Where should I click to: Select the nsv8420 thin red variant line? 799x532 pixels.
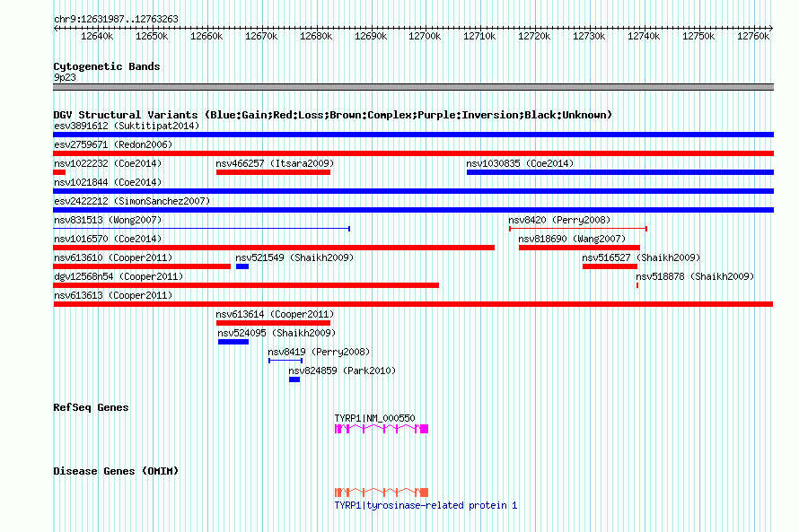tap(578, 229)
